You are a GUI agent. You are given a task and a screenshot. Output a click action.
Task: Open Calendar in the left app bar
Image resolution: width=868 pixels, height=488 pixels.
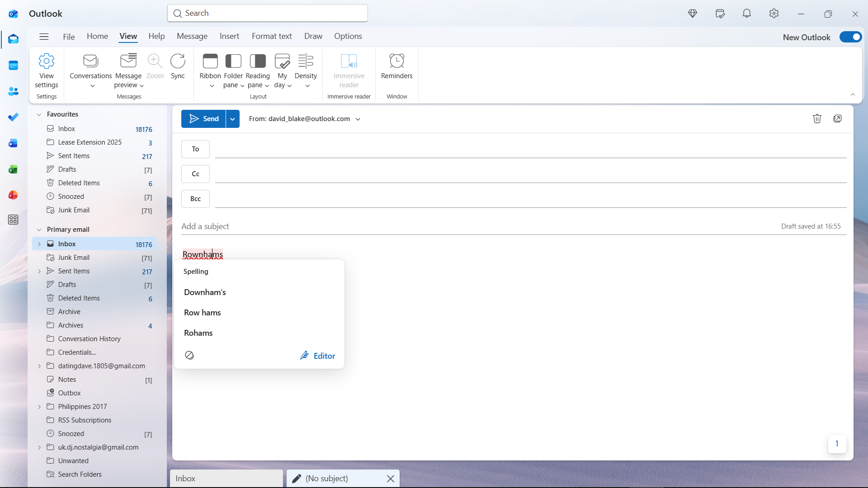(x=13, y=66)
